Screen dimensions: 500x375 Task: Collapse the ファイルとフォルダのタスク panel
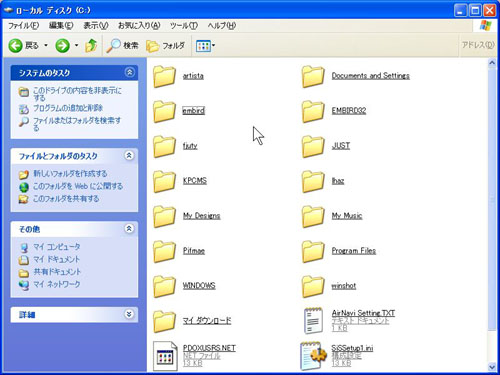click(x=129, y=155)
